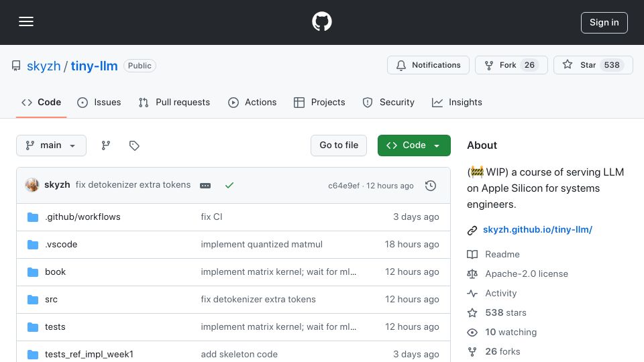Open the tests_ref_impl_week1 folder
The height and width of the screenshot is (362, 644).
pyautogui.click(x=89, y=354)
